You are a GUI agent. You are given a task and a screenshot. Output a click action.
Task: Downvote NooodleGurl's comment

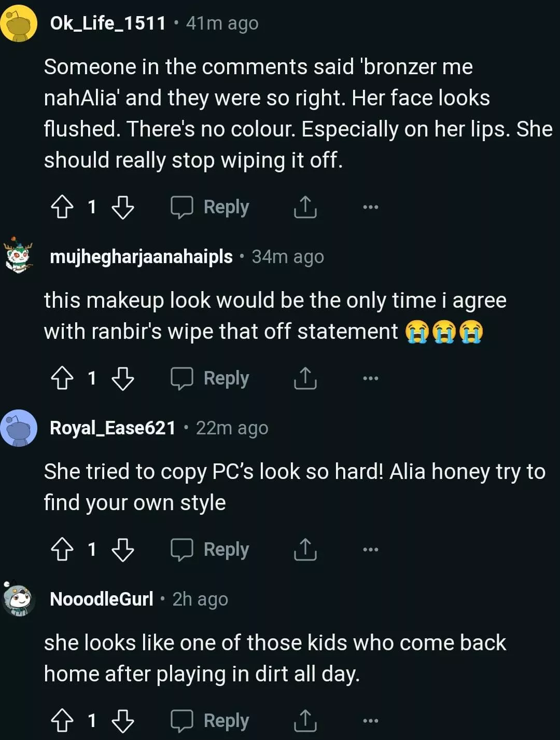point(123,721)
